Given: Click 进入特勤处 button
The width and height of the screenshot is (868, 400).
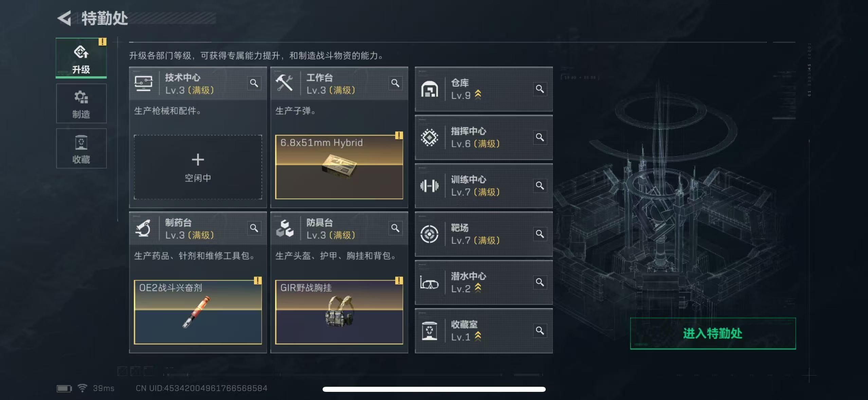Looking at the screenshot, I should tap(713, 333).
